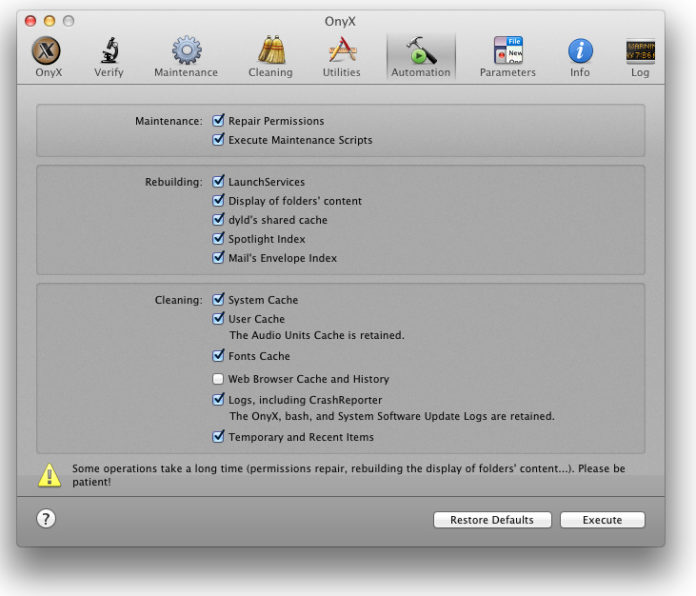This screenshot has height=596, width=696.
Task: Toggle Execute Maintenance Scripts checkbox
Action: coord(218,140)
